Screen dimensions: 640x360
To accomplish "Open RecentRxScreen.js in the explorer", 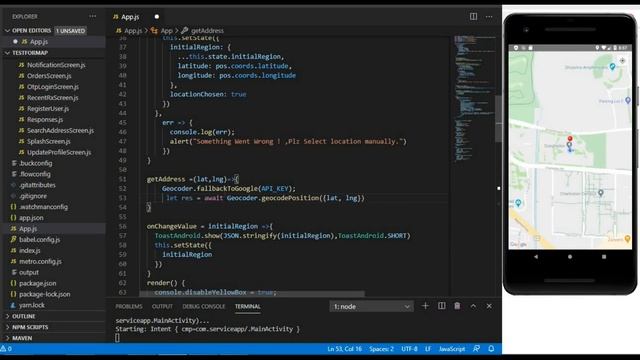I will point(54,98).
